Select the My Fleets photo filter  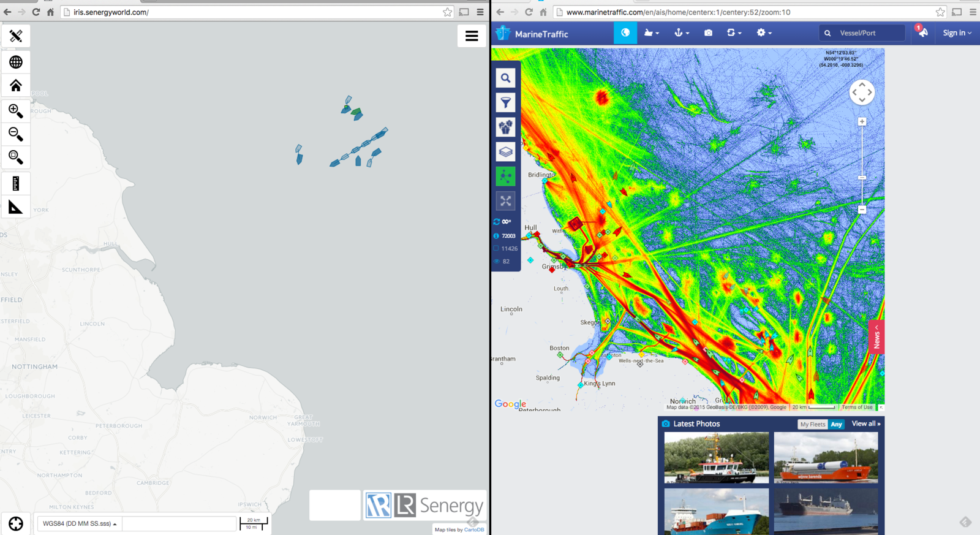(813, 424)
